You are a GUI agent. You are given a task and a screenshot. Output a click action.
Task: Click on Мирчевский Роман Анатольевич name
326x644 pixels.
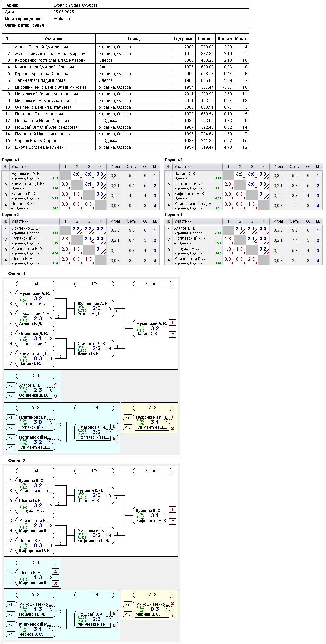tap(46, 101)
